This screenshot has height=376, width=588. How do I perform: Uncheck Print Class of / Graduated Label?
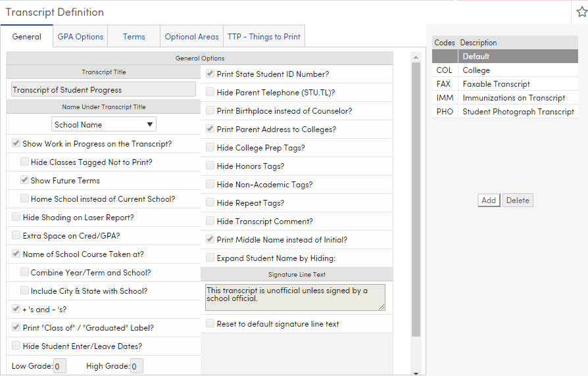pos(16,327)
